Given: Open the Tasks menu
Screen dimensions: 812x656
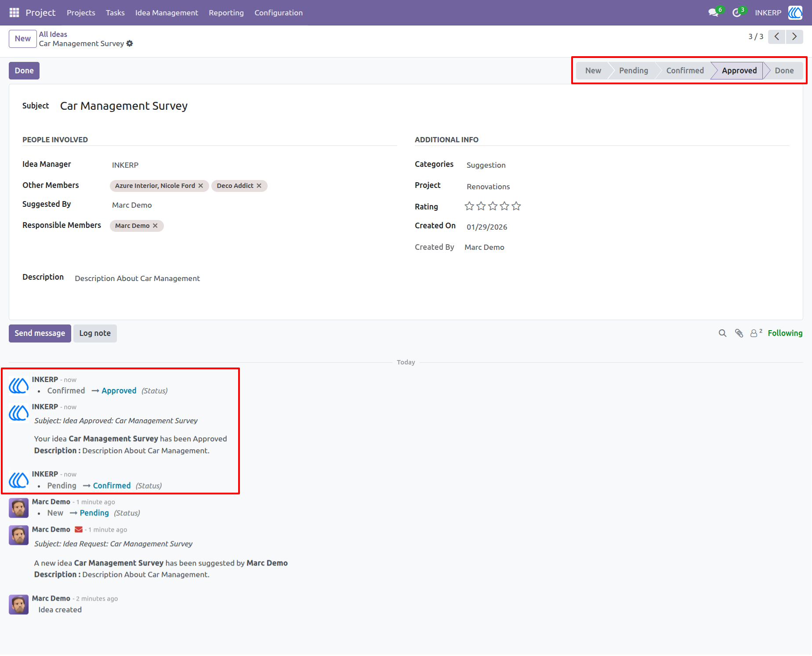Looking at the screenshot, I should [x=115, y=13].
